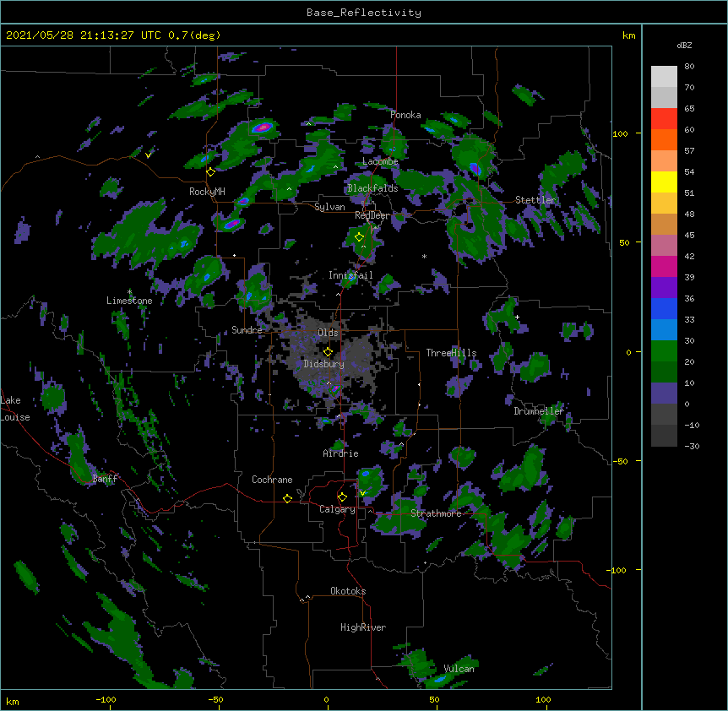Click the -100 tick on the bottom axis
This screenshot has height=711, width=728.
(106, 699)
